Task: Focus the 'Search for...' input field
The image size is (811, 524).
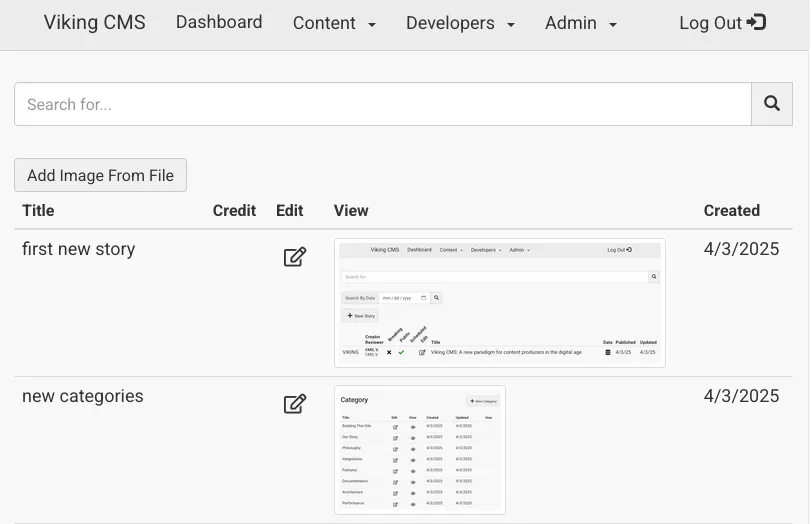Action: coord(382,104)
